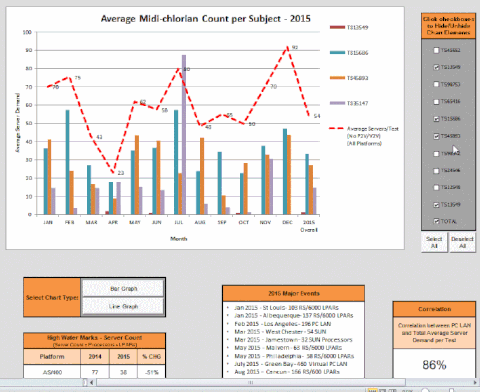The width and height of the screenshot is (480, 392).
Task: Select the TS45893 orange legend swatch
Action: point(337,78)
